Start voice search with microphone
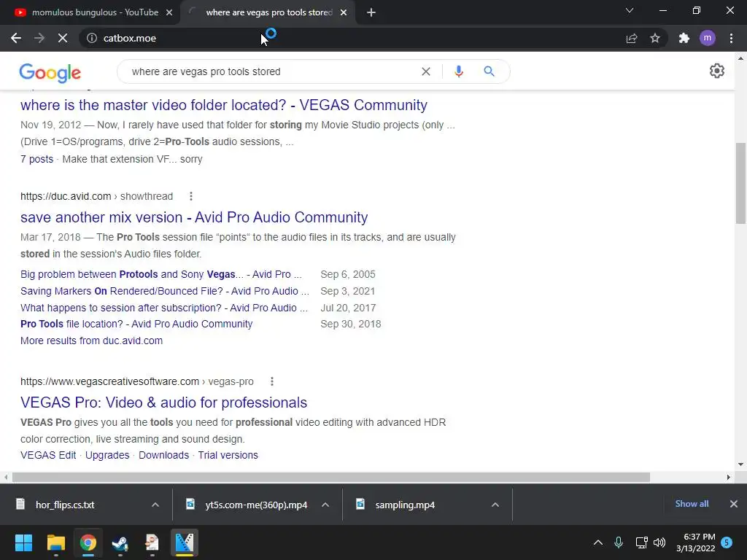 click(x=458, y=71)
